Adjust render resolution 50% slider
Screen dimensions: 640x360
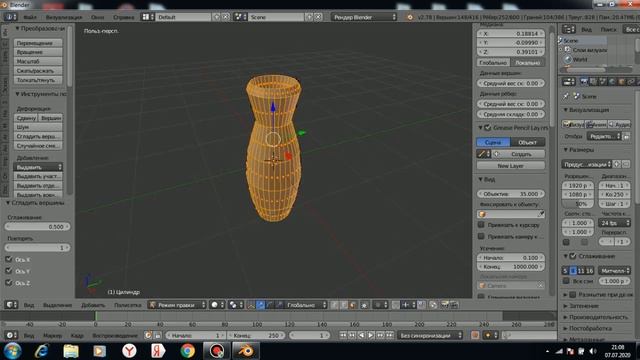tap(578, 203)
